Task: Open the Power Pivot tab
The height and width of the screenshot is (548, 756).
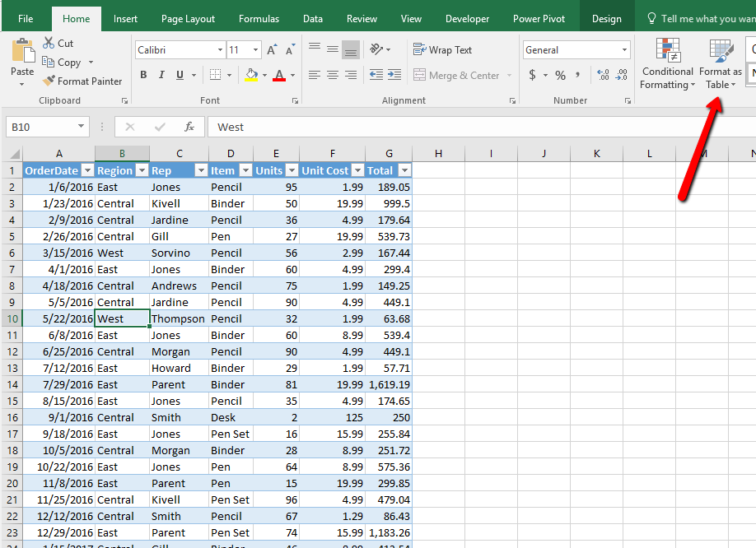Action: coord(539,17)
